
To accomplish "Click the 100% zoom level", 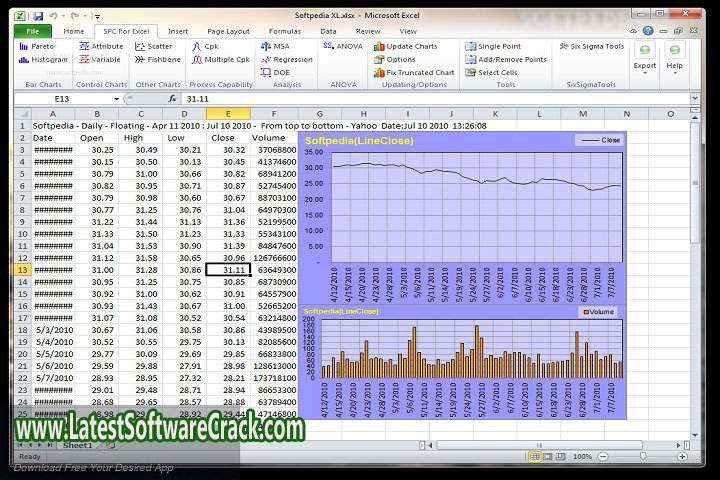I will (x=582, y=457).
